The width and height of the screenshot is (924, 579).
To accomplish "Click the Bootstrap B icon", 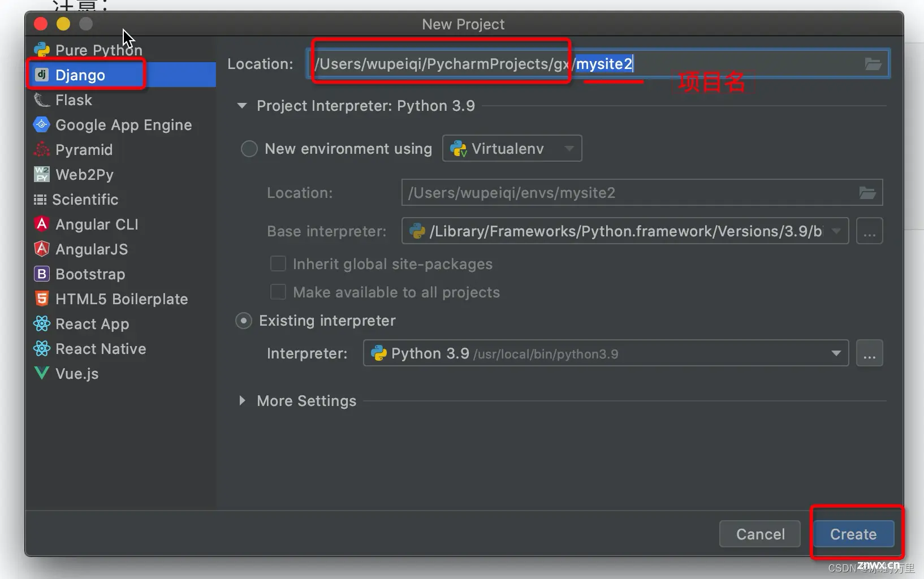I will pyautogui.click(x=42, y=274).
